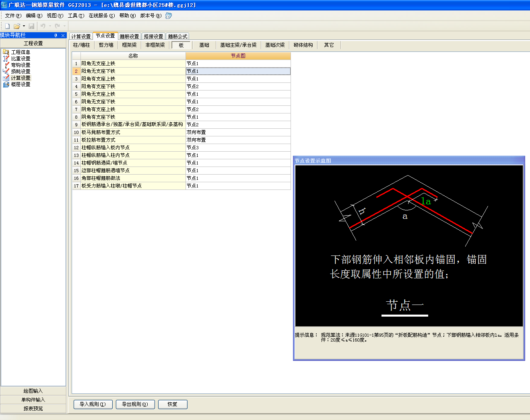Click 节点2 cell for 阳角有支座下铁
The width and height of the screenshot is (530, 420).
click(x=238, y=86)
